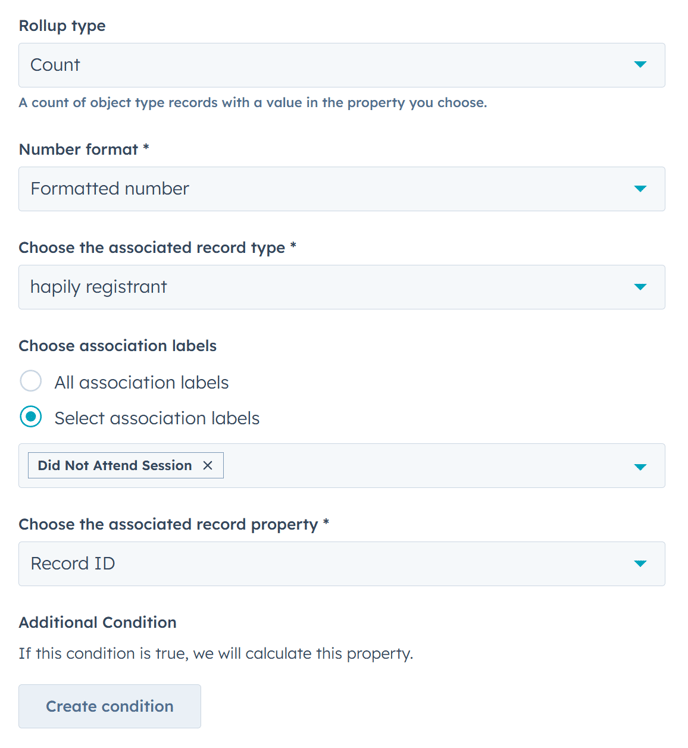Click the 'Choose the associated record property' label
Screen dimensions: 688x748
(x=168, y=525)
